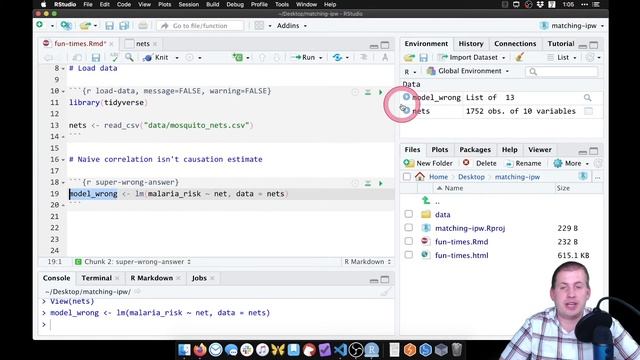Open Firefox from the Dock
Image resolution: width=640 pixels, height=360 pixels.
[x=200, y=350]
